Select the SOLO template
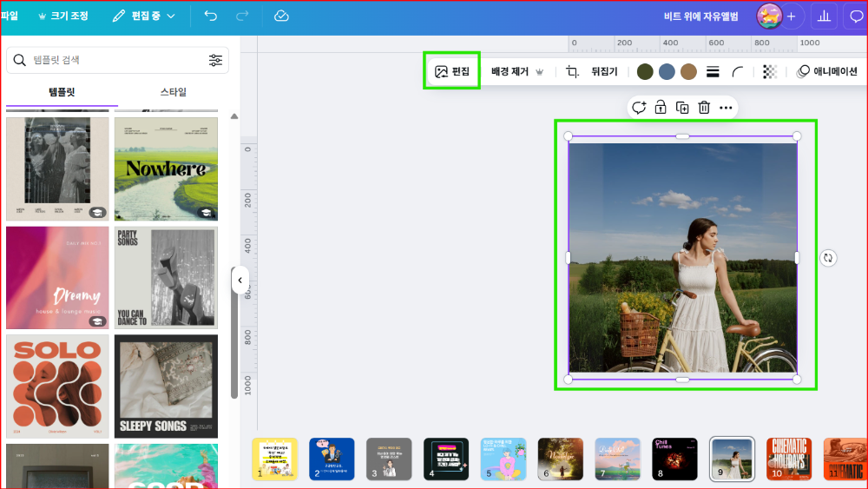 57,386
